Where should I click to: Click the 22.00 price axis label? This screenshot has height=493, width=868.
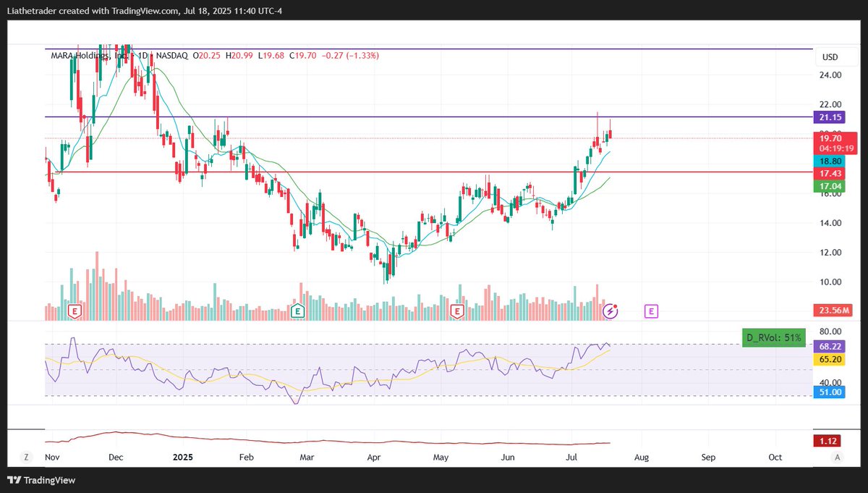click(x=830, y=105)
